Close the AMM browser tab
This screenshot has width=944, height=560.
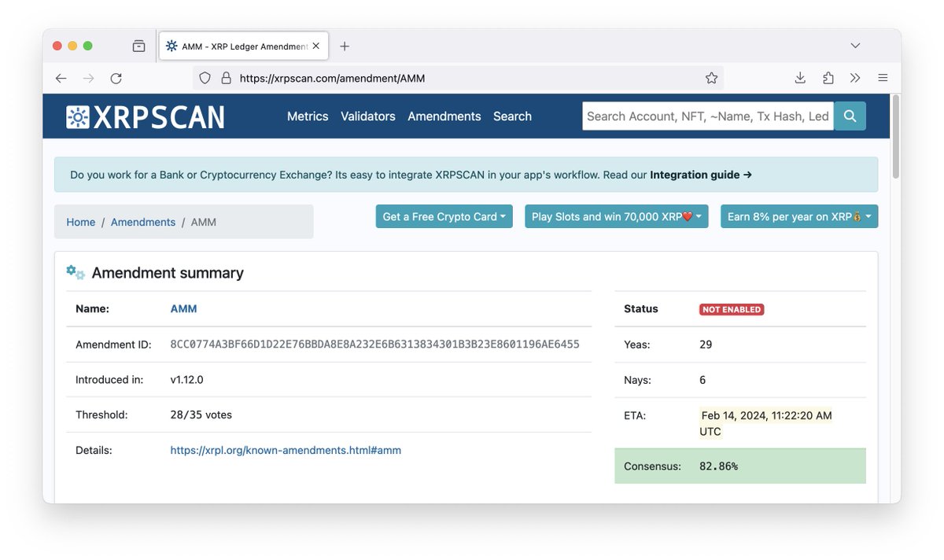(316, 46)
